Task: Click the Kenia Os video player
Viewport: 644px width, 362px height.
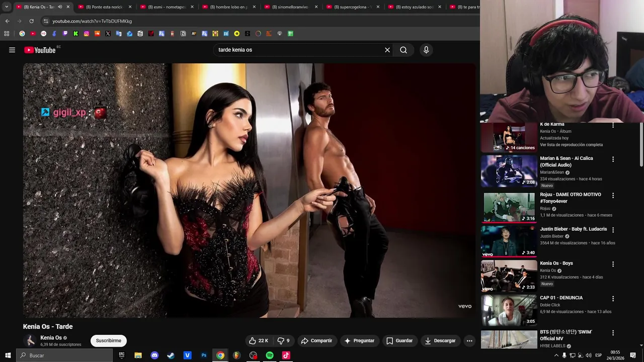Action: coord(249,190)
